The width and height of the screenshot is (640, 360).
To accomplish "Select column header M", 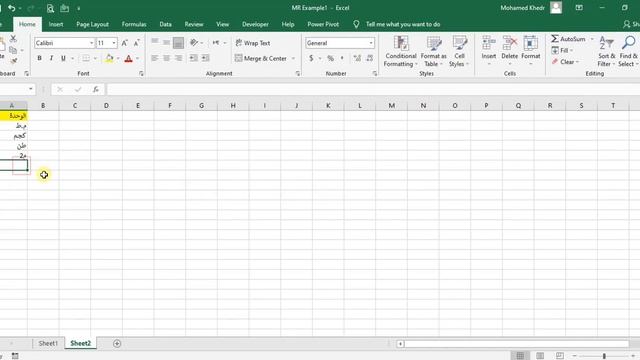I will (391, 105).
